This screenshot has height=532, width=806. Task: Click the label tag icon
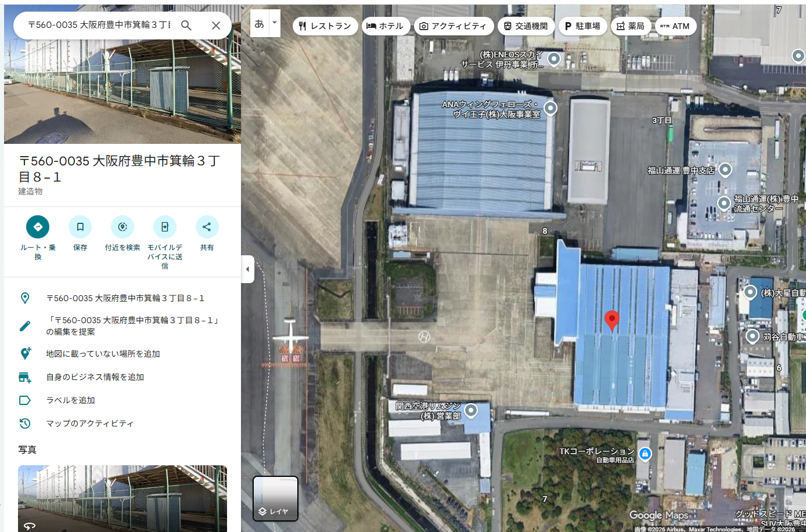coord(25,400)
